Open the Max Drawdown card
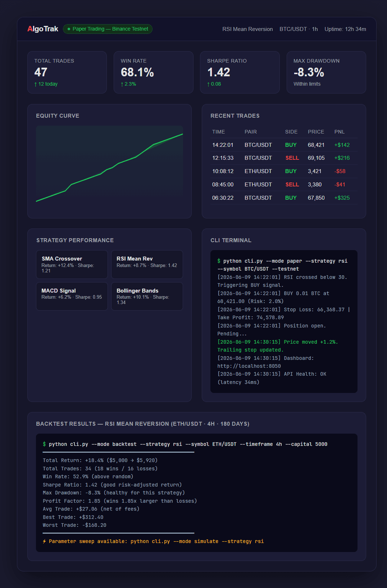This screenshot has height=588, width=387. click(x=326, y=72)
